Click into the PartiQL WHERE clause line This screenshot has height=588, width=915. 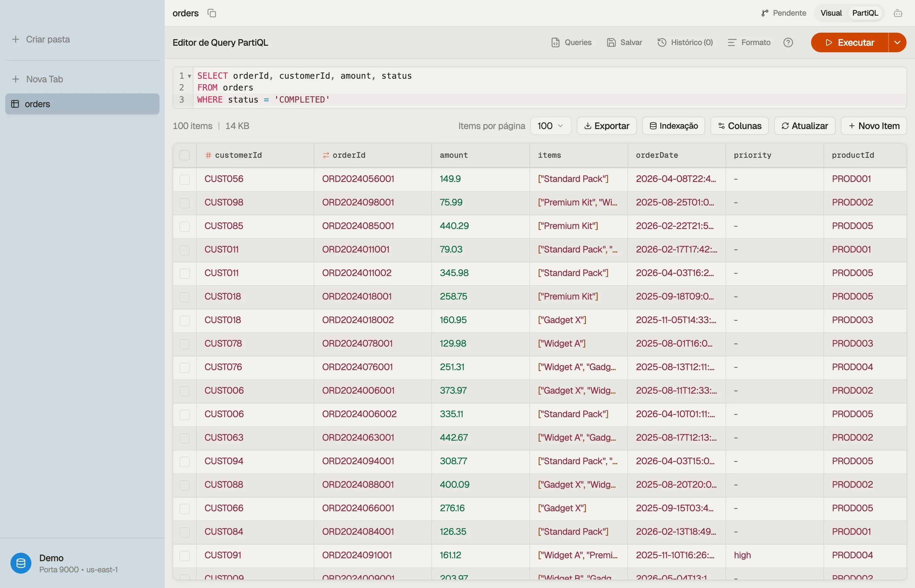549,100
